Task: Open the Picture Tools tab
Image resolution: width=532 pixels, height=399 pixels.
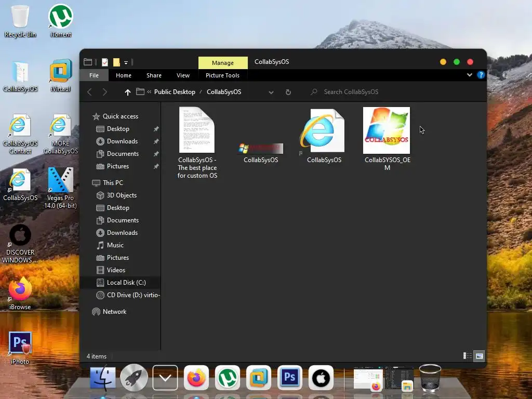Action: pyautogui.click(x=222, y=75)
